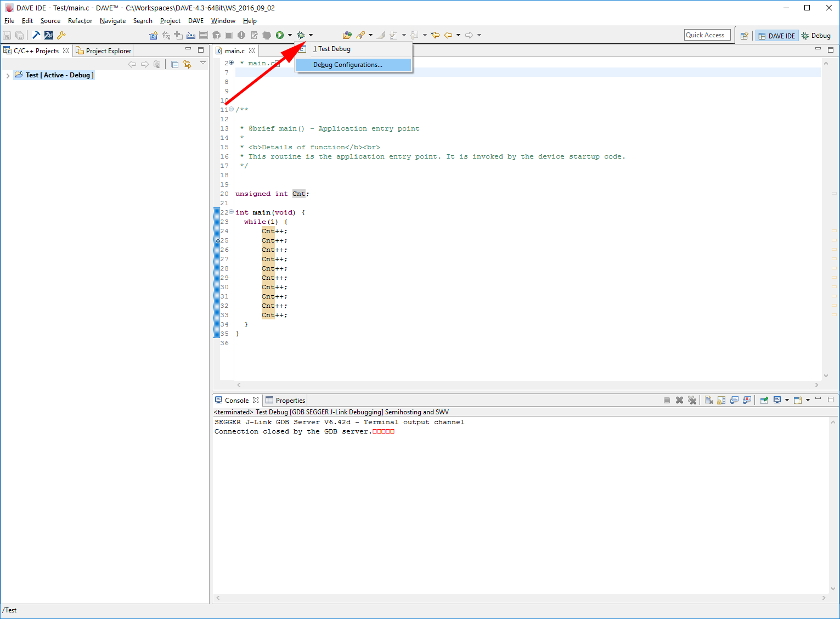Toggle Pin Console button
840x619 pixels.
[764, 400]
